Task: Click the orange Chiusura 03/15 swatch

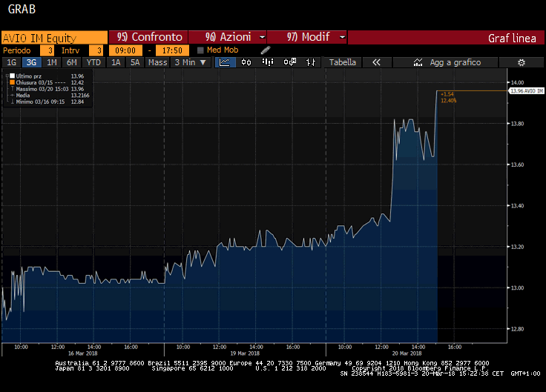Action: (12, 82)
